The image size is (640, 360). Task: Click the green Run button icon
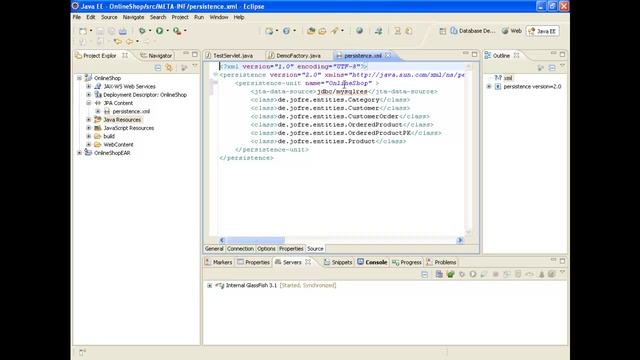coord(160,31)
